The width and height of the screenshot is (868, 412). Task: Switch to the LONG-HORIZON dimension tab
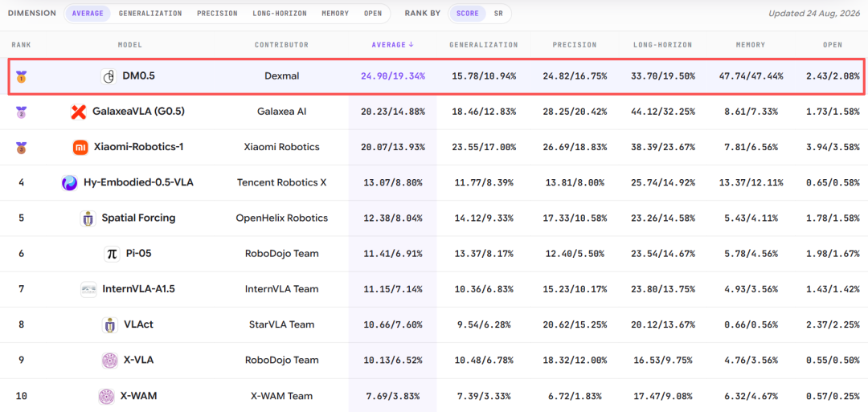[x=280, y=14]
